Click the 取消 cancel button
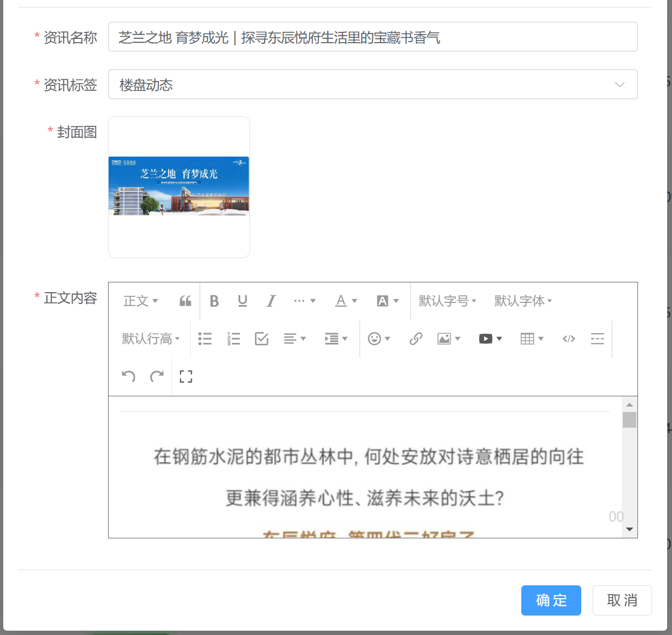The height and width of the screenshot is (635, 672). pos(622,600)
